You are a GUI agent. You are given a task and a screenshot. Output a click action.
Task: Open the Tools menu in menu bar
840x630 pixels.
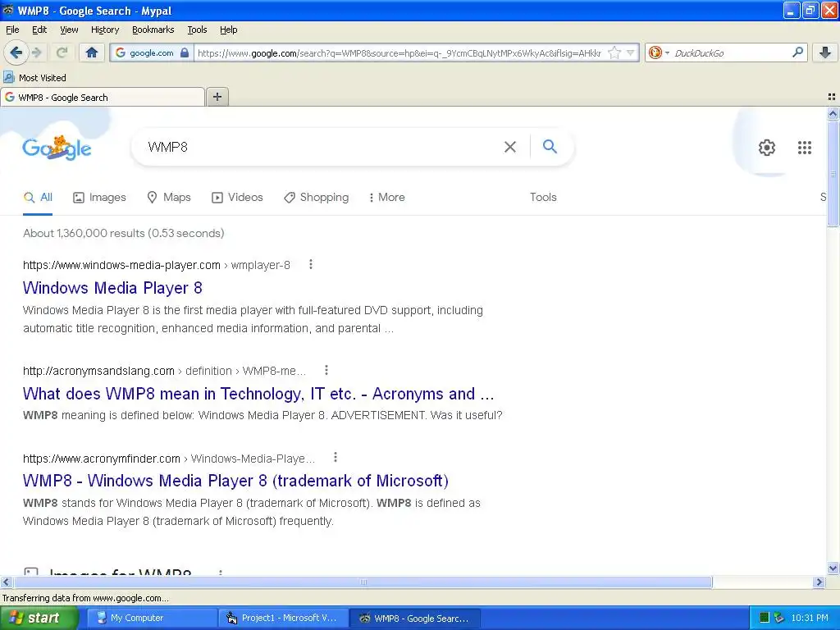[x=197, y=30]
